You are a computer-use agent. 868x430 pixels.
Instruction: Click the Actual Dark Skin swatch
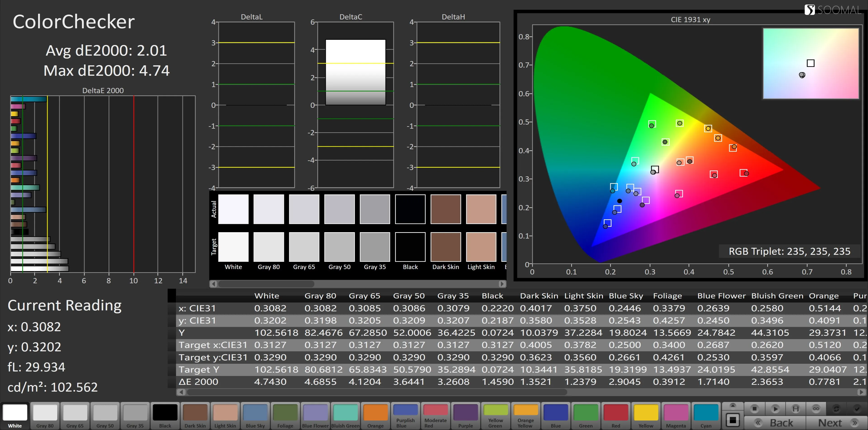coord(445,209)
